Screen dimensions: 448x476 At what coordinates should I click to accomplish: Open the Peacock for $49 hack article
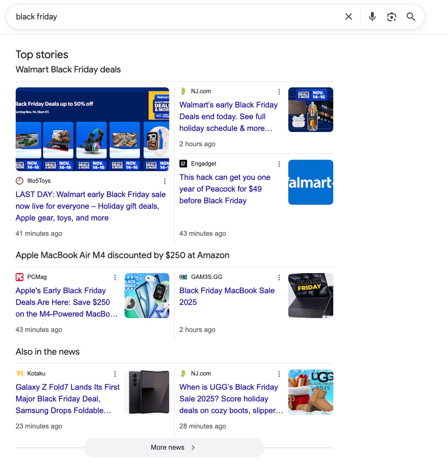coord(225,189)
